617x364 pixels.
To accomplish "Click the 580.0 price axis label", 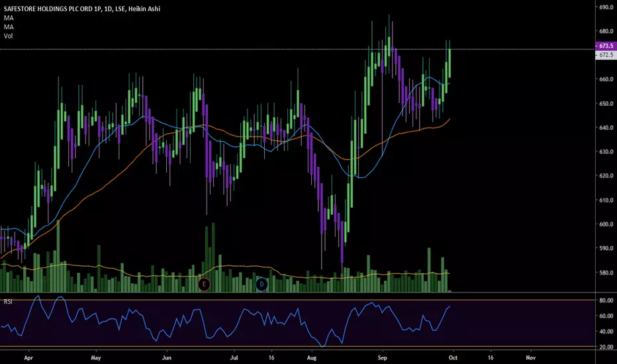I will pyautogui.click(x=606, y=272).
